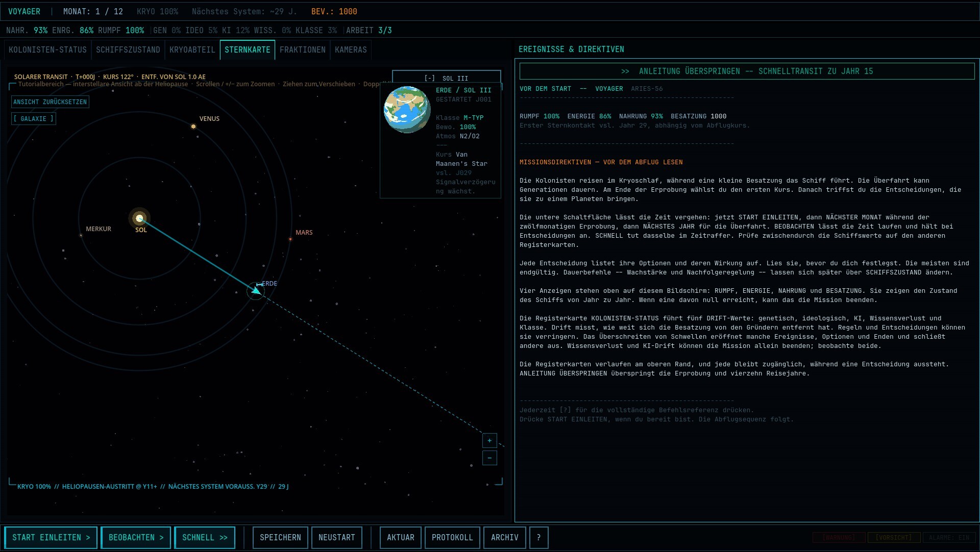
Task: Open the PROTOKOLL log
Action: (x=452, y=537)
